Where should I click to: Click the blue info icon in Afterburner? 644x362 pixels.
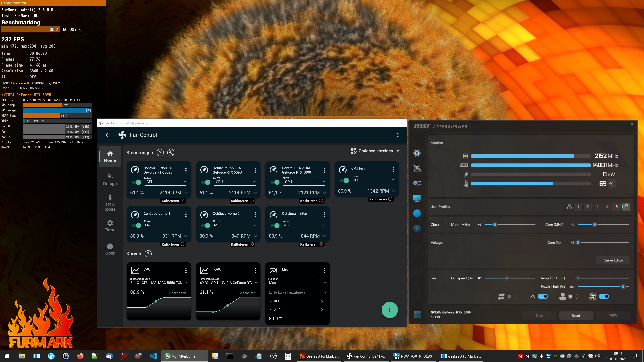point(417,213)
